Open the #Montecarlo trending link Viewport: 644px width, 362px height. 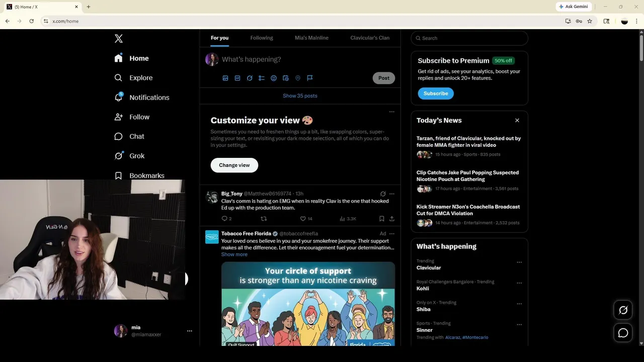475,337
